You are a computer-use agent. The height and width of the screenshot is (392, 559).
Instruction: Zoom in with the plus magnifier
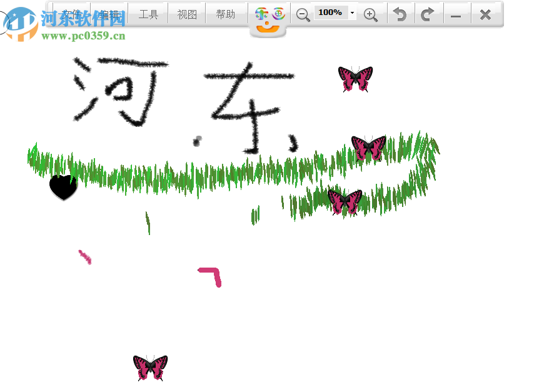(x=370, y=14)
